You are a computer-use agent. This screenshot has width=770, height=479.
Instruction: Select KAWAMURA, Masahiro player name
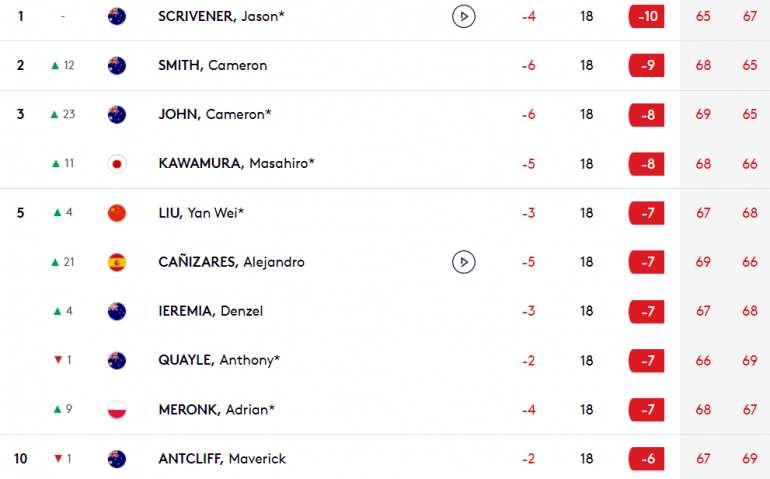pos(236,164)
